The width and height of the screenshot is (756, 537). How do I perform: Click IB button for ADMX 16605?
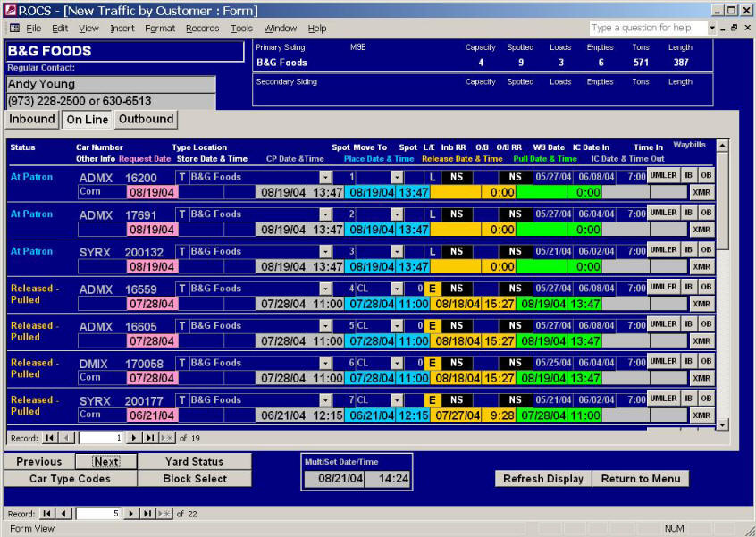[688, 324]
